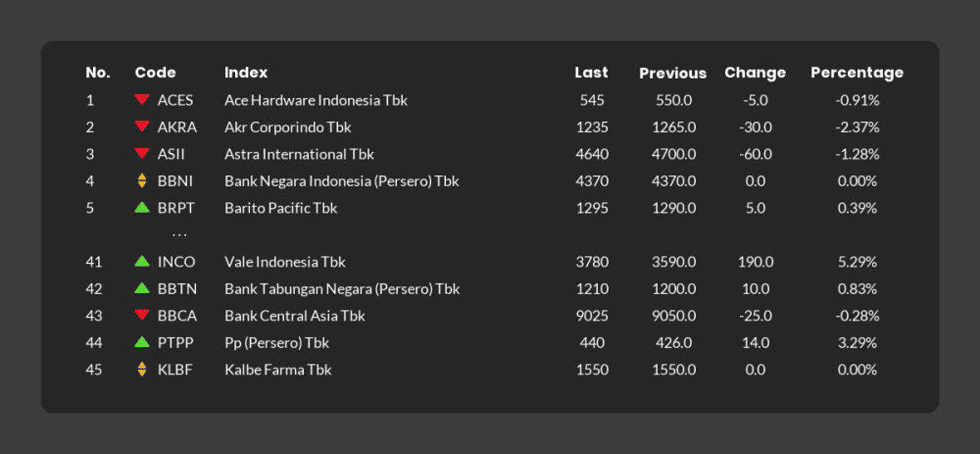This screenshot has width=980, height=454.
Task: Click the green up arrow next to BRPT
Action: click(142, 207)
